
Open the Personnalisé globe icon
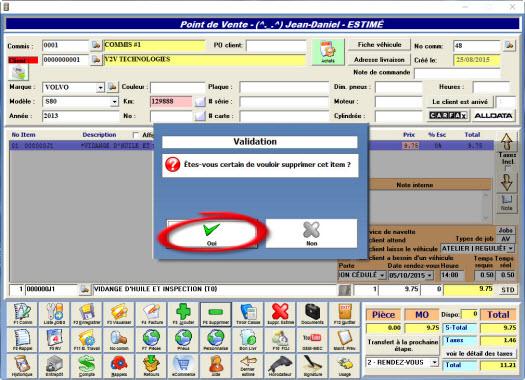pyautogui.click(x=216, y=339)
